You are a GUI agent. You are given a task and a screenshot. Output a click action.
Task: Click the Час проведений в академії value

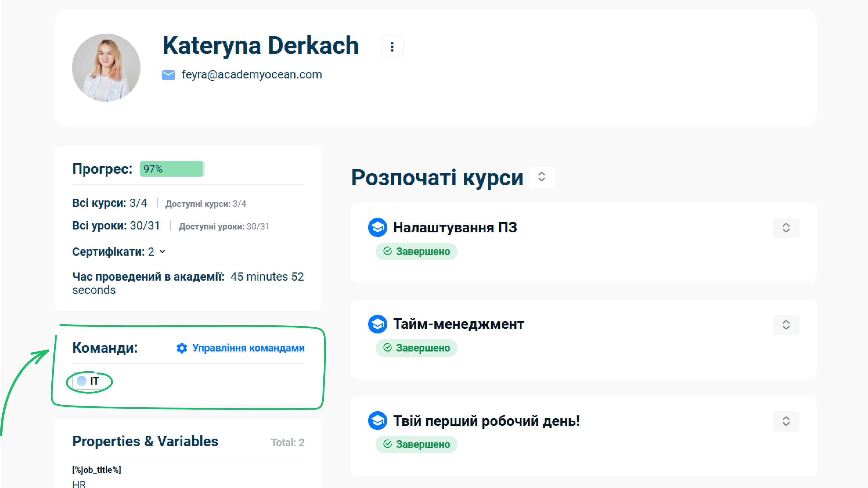188,283
